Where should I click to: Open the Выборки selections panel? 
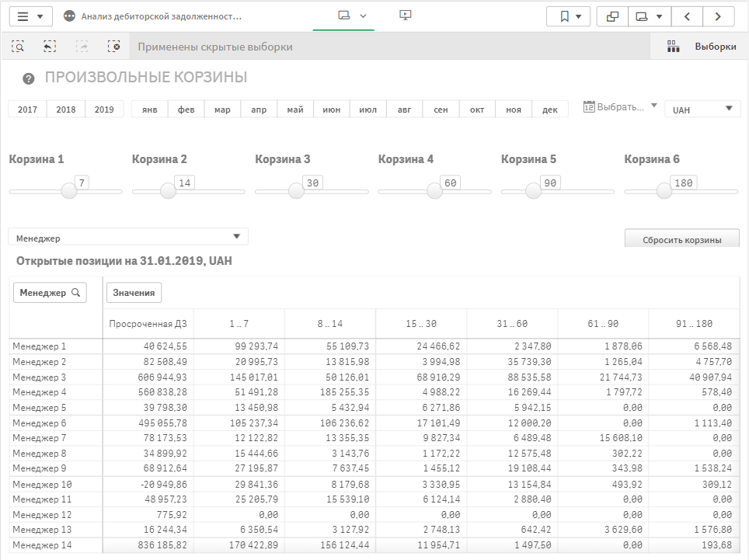(702, 47)
